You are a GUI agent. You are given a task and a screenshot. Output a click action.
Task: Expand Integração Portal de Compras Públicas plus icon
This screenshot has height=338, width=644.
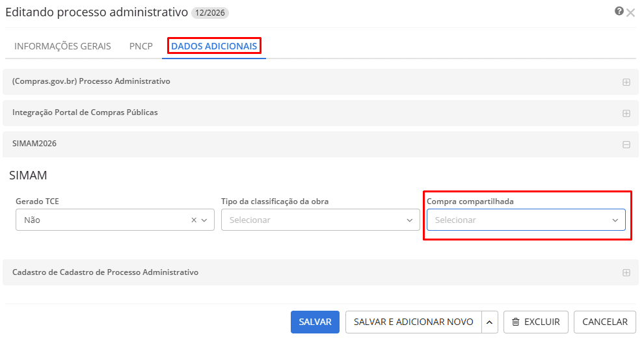(626, 113)
